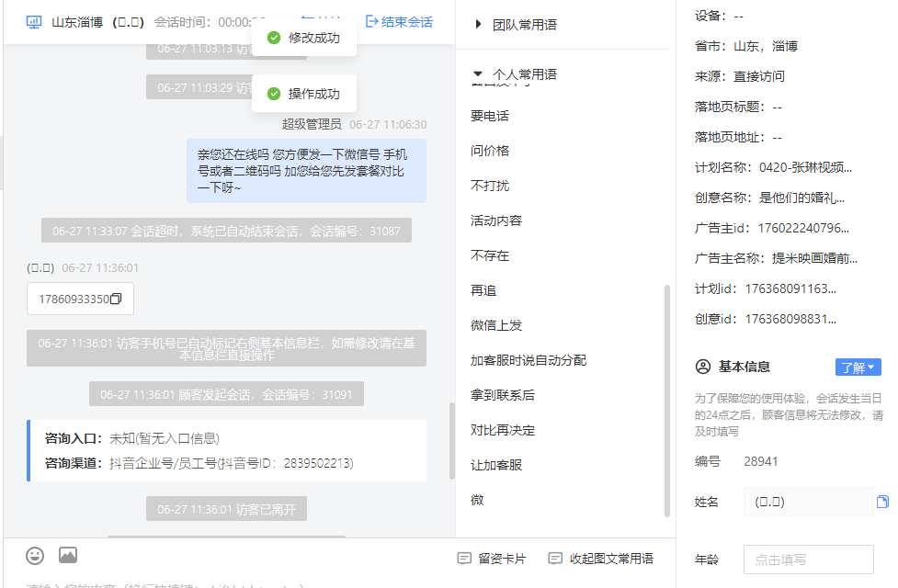Click the 会话超时 system notice, 31087
The image size is (898, 588).
[x=226, y=231]
